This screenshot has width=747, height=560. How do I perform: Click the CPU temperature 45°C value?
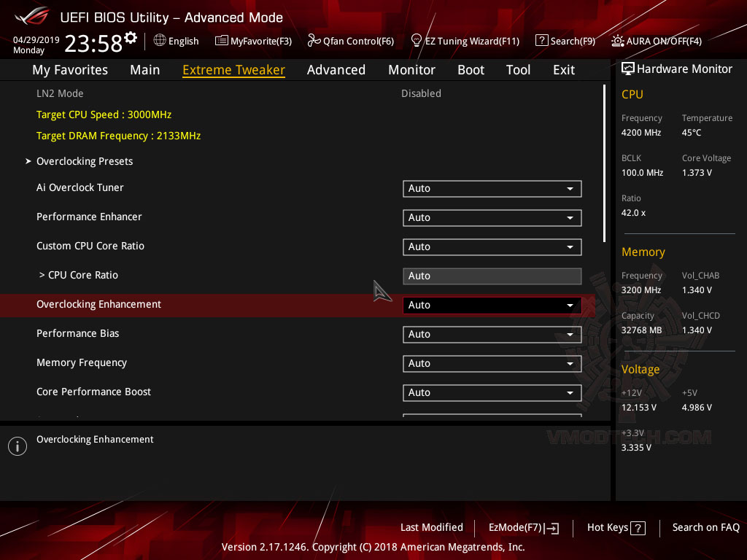692,133
